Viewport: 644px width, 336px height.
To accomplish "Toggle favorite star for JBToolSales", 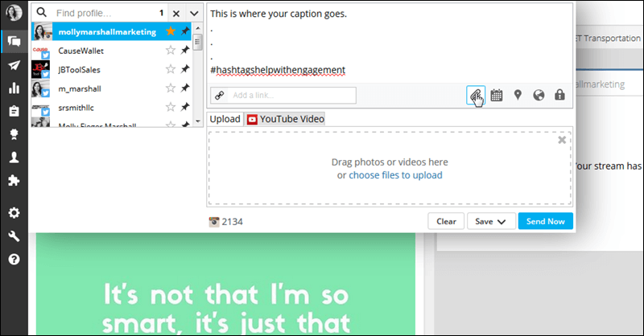I will (171, 69).
